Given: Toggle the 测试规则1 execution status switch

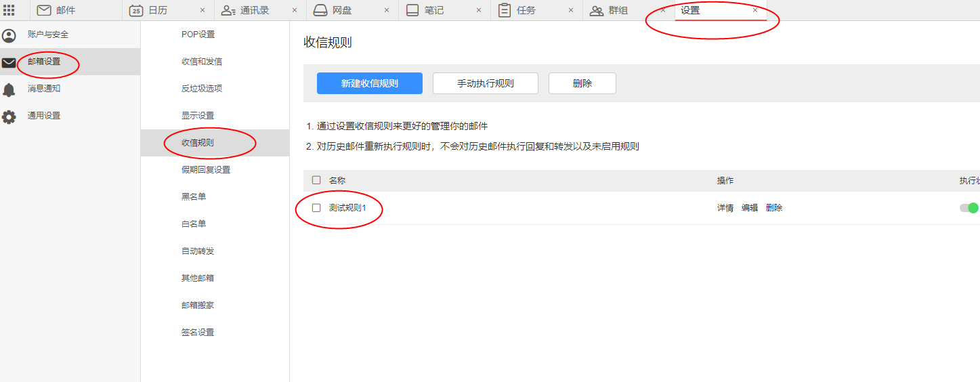Looking at the screenshot, I should pos(968,208).
